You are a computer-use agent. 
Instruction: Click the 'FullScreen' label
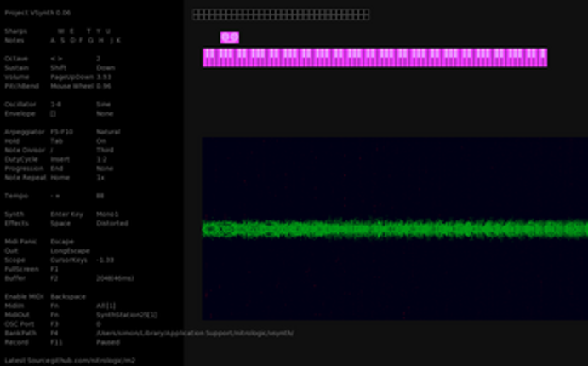coord(21,269)
